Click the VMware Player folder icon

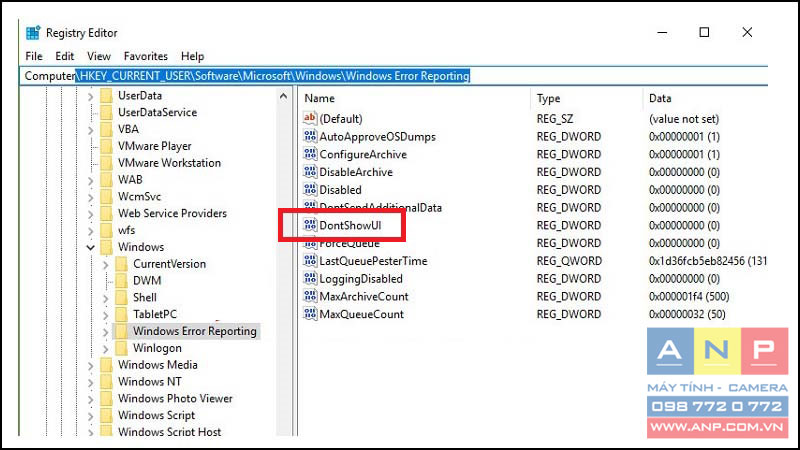click(x=106, y=146)
